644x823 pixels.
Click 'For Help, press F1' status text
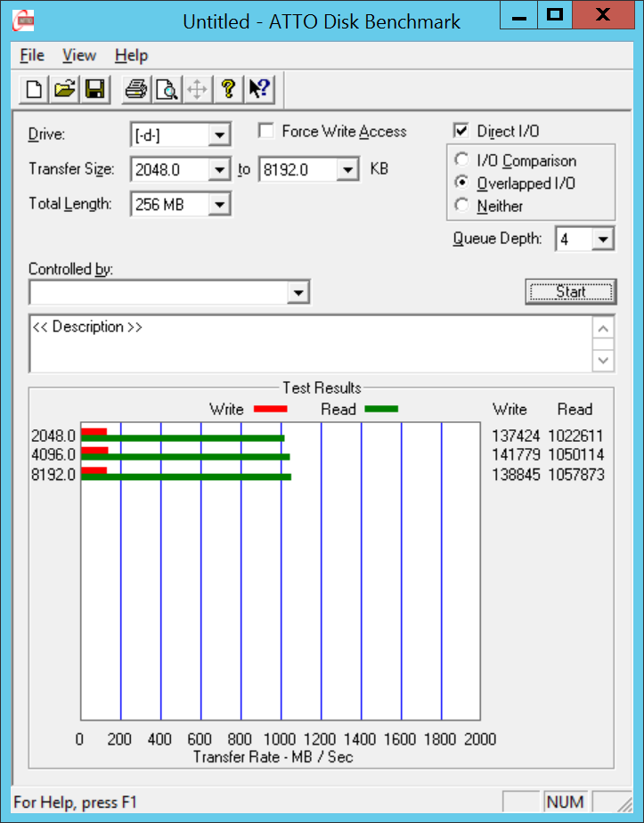point(75,802)
